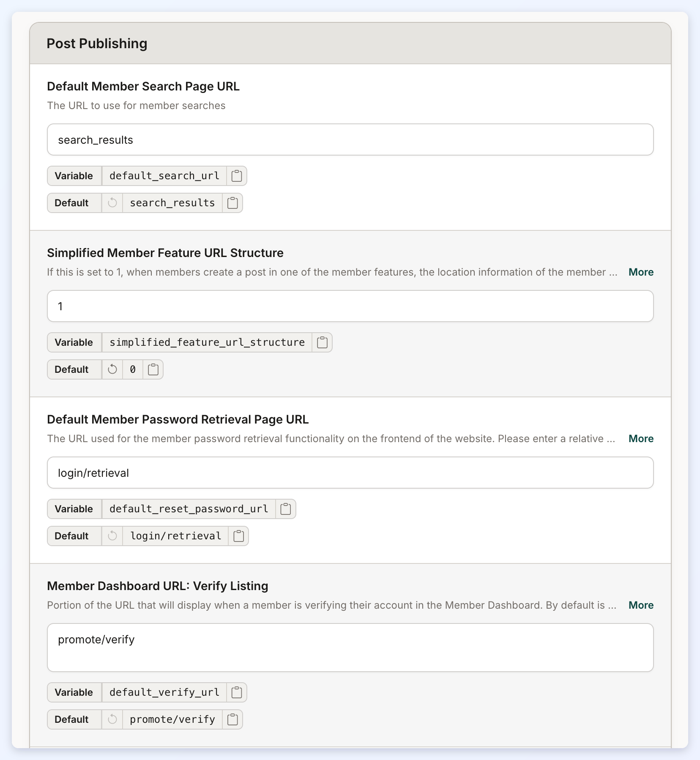Copy the promote/verify default value
This screenshot has height=760, width=700.
[232, 719]
